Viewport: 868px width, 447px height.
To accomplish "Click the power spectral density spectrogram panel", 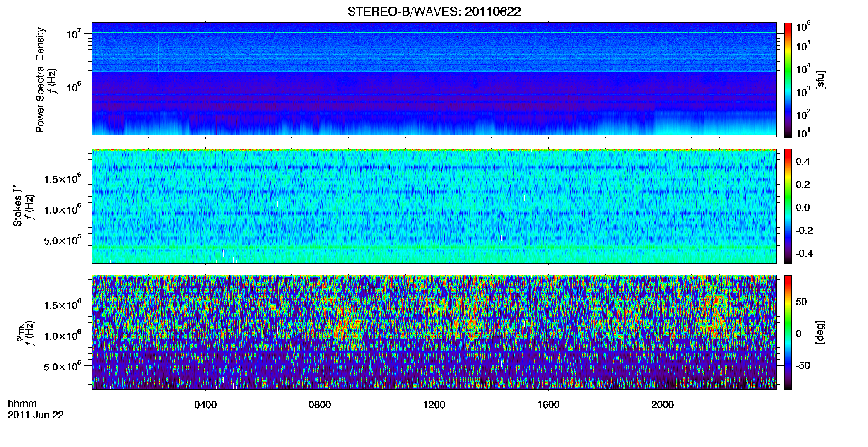I will point(434,79).
